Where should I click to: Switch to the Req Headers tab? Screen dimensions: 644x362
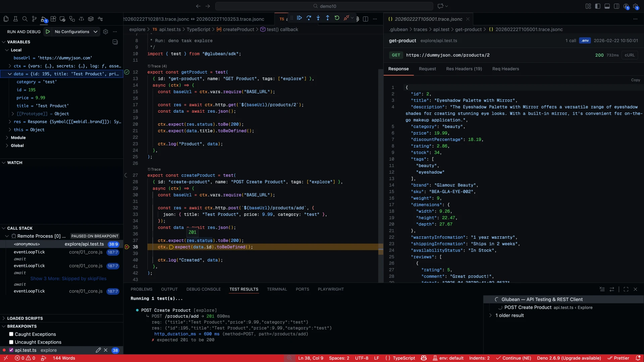click(x=506, y=69)
